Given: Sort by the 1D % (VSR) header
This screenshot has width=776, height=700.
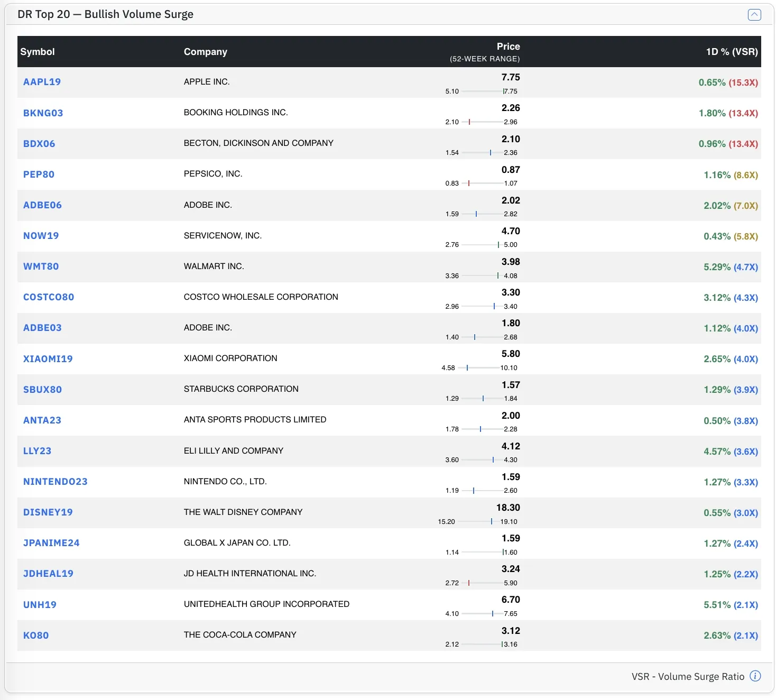Looking at the screenshot, I should (732, 52).
